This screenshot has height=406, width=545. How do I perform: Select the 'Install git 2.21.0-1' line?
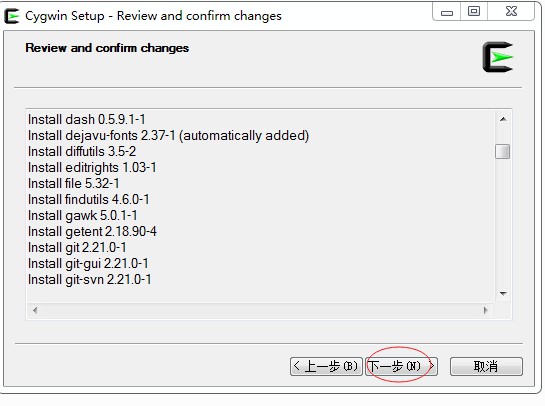77,247
